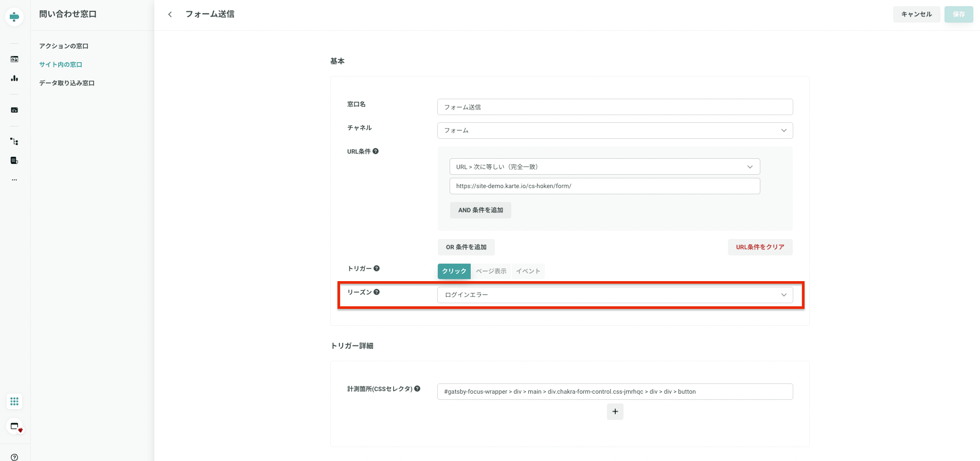Open the tree hierarchy icon in sidebar
The height and width of the screenshot is (461, 980).
(14, 141)
